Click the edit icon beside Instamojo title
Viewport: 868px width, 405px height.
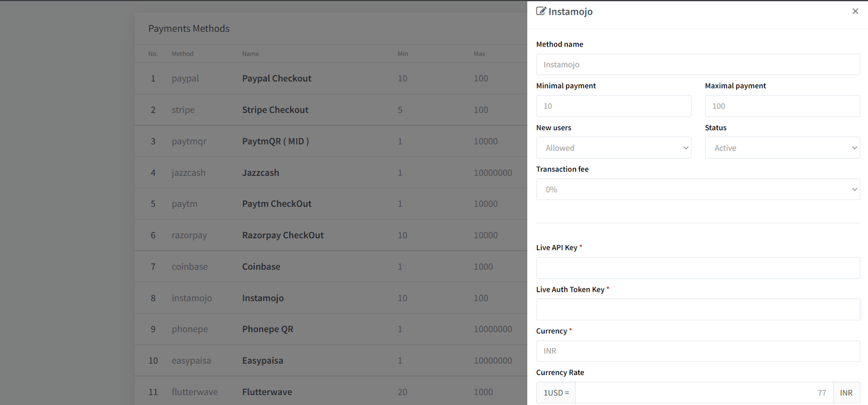click(541, 11)
